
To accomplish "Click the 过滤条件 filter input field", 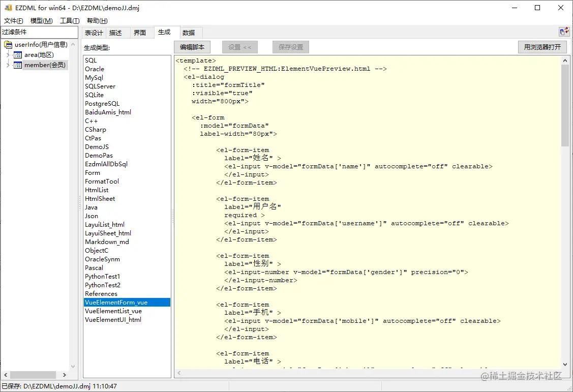I will pos(39,32).
